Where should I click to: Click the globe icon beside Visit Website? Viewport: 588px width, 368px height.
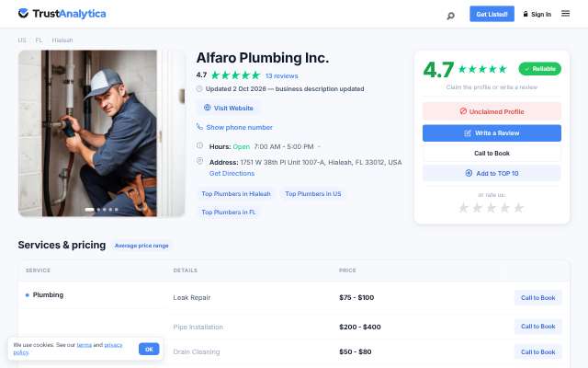tap(207, 108)
